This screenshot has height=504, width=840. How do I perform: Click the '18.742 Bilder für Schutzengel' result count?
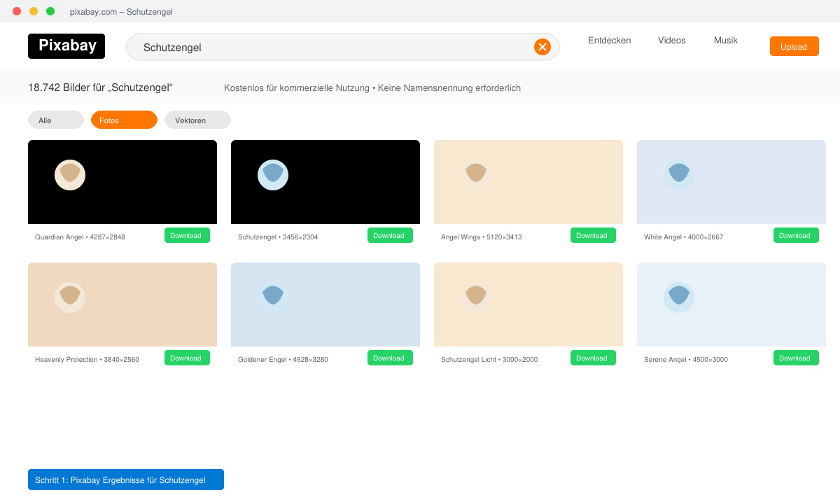pos(100,87)
